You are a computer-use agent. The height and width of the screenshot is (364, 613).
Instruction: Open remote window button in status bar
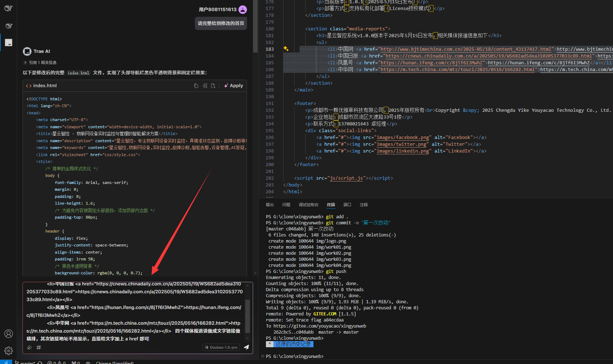point(6,362)
